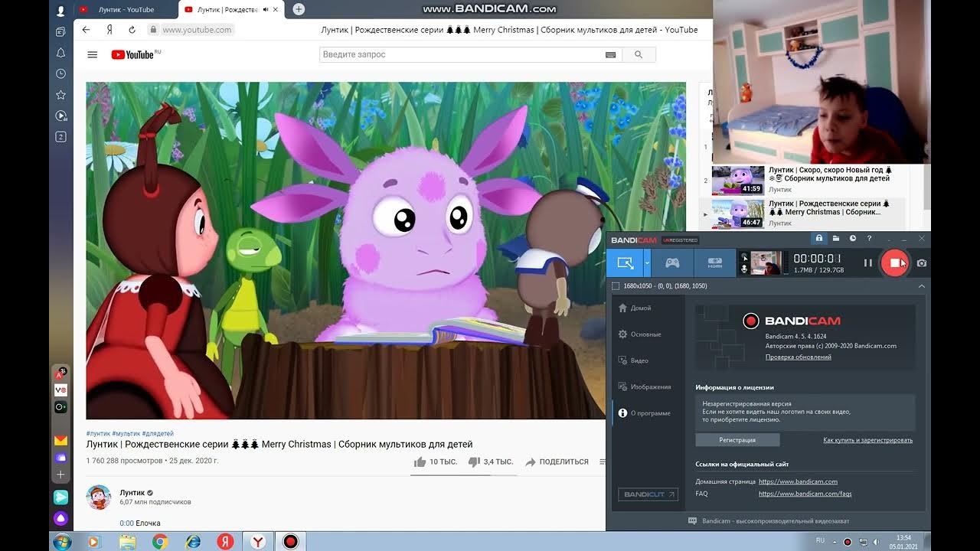Switch to the Лунтик - YouTube tab

[x=126, y=9]
